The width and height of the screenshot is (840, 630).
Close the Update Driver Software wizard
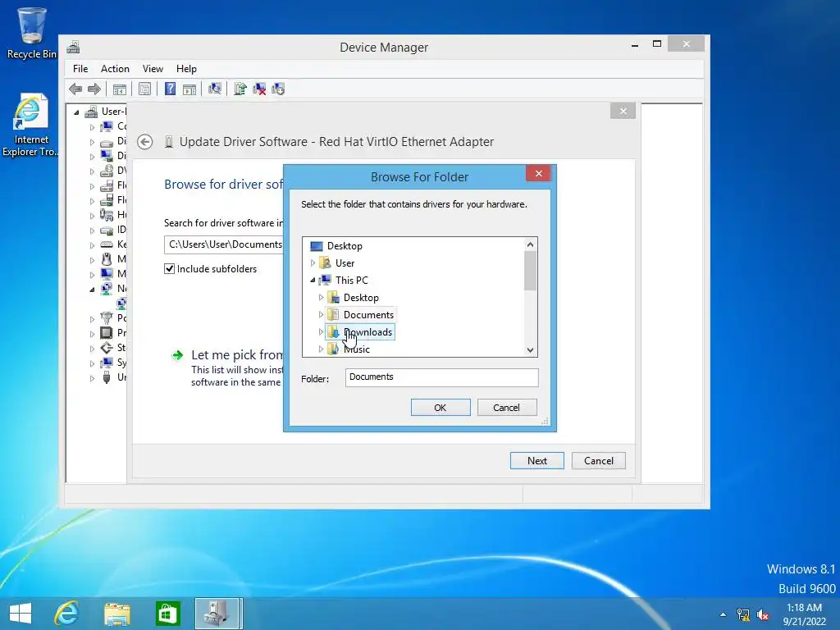coord(623,112)
